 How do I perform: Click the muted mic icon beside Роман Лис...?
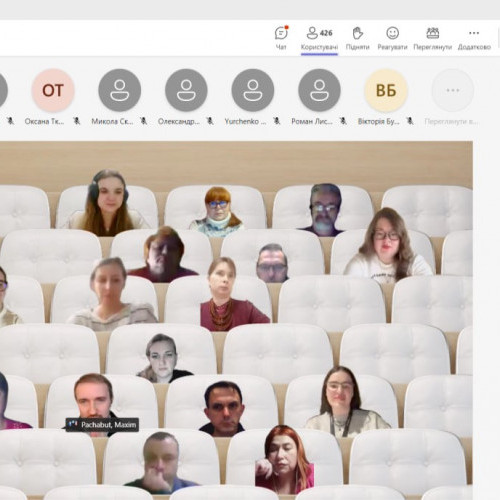pyautogui.click(x=343, y=121)
